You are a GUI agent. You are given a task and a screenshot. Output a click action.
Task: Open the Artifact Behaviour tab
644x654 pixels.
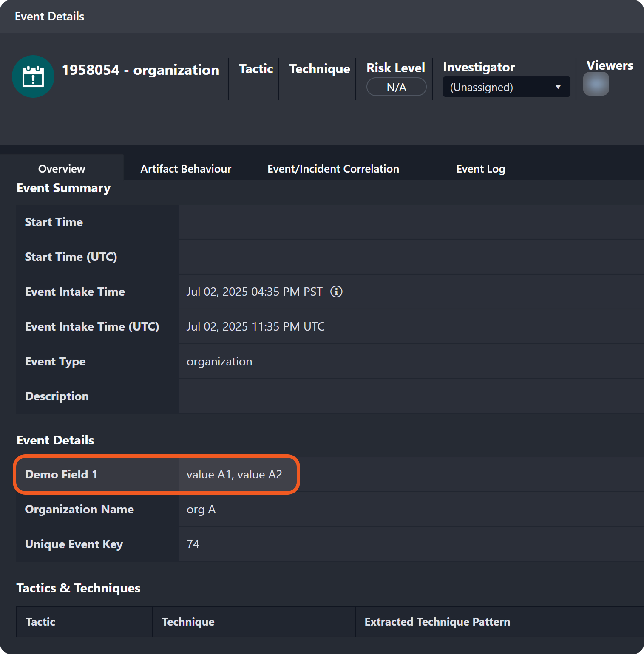click(186, 169)
